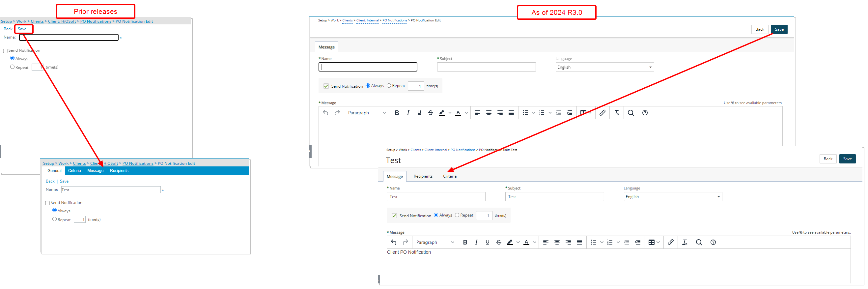868x289 pixels.
Task: Click the magnifier search icon in the empty message editor
Action: [631, 113]
